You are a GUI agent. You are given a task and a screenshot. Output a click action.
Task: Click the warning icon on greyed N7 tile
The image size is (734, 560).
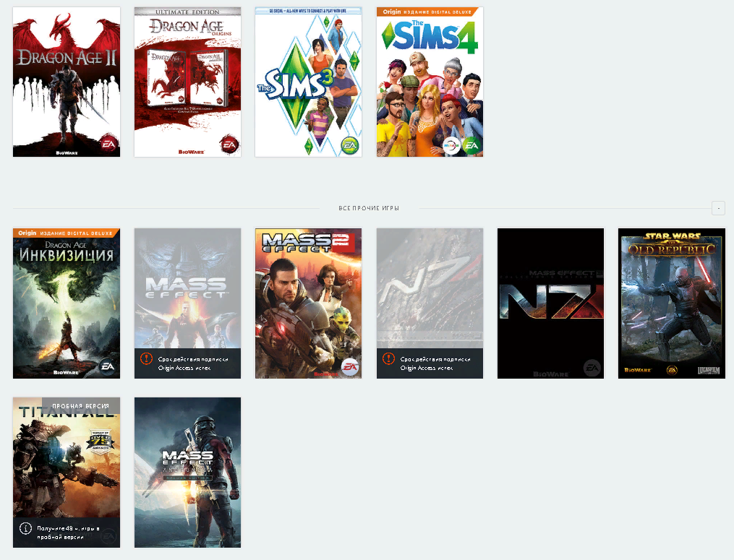click(388, 359)
